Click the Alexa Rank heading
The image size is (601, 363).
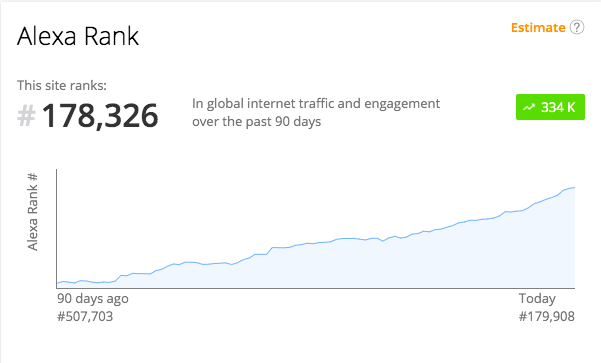[78, 36]
